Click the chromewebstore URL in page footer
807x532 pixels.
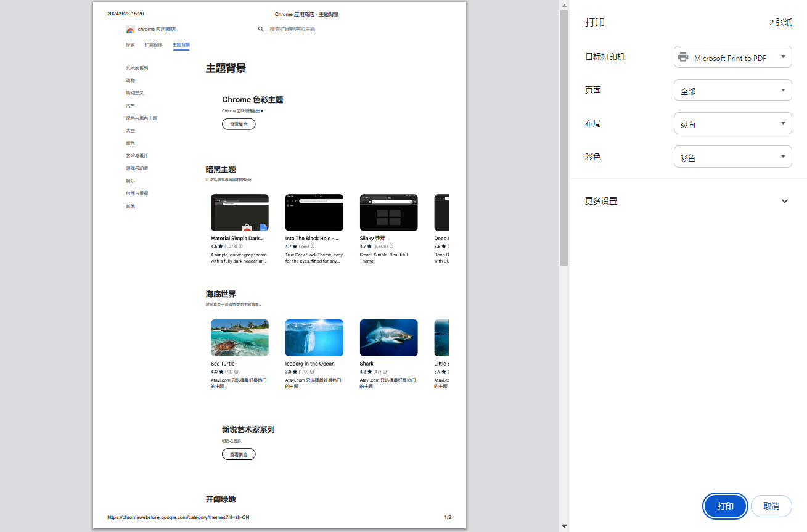[x=178, y=517]
